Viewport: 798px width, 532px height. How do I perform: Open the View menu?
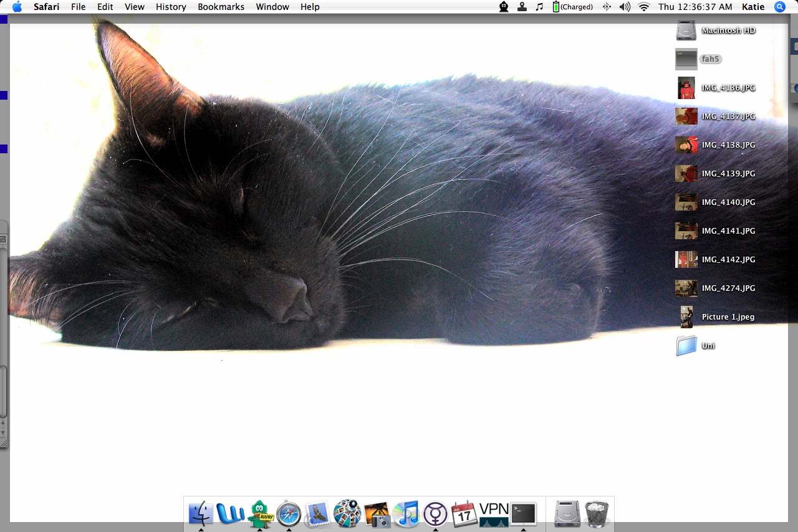[x=135, y=7]
